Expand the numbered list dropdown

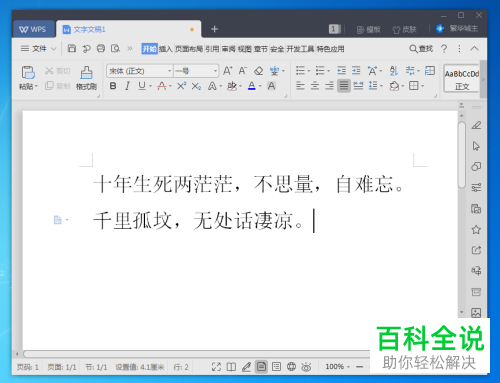[x=329, y=71]
